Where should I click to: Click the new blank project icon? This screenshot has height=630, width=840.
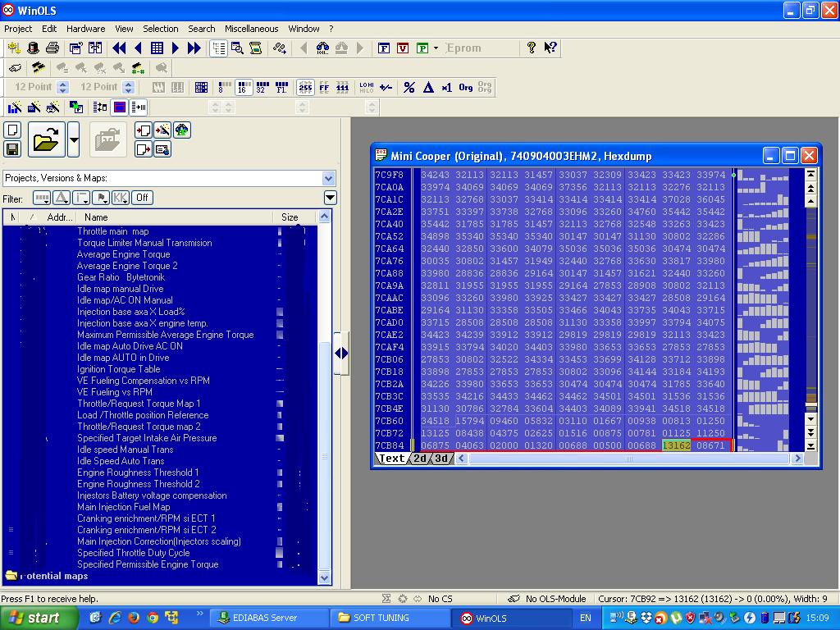click(12, 130)
